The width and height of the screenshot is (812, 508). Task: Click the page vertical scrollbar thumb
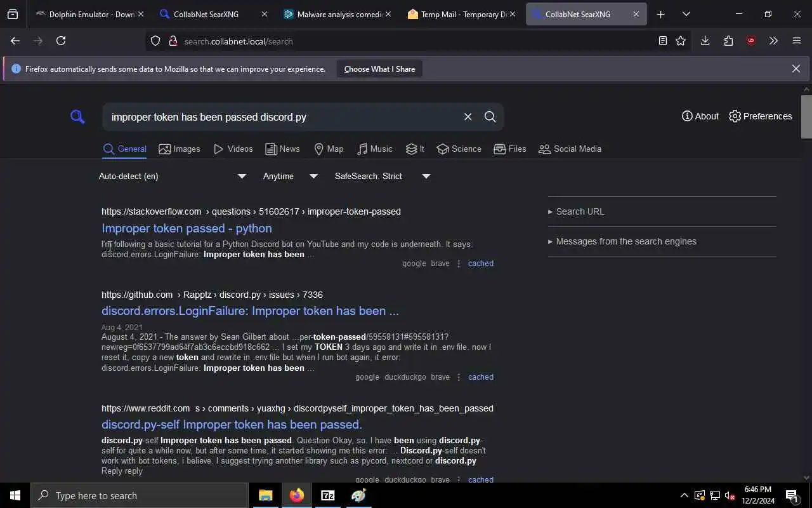pyautogui.click(x=806, y=116)
